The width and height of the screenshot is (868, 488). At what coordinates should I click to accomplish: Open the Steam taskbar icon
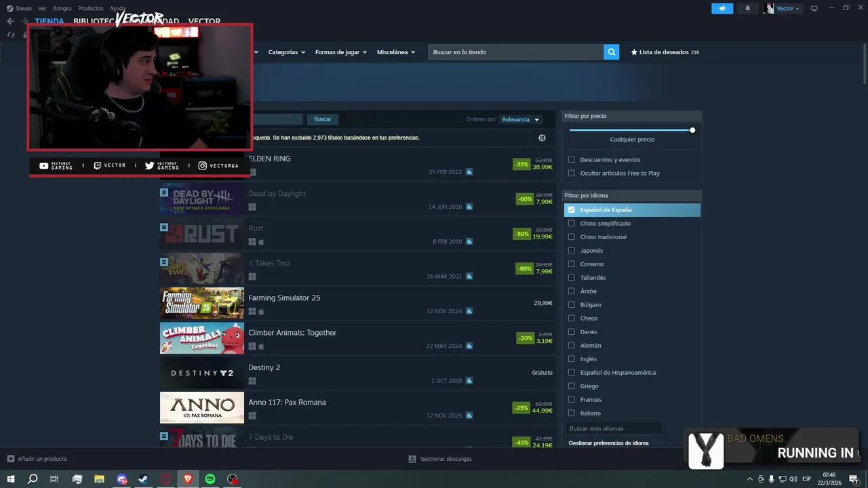tap(143, 479)
